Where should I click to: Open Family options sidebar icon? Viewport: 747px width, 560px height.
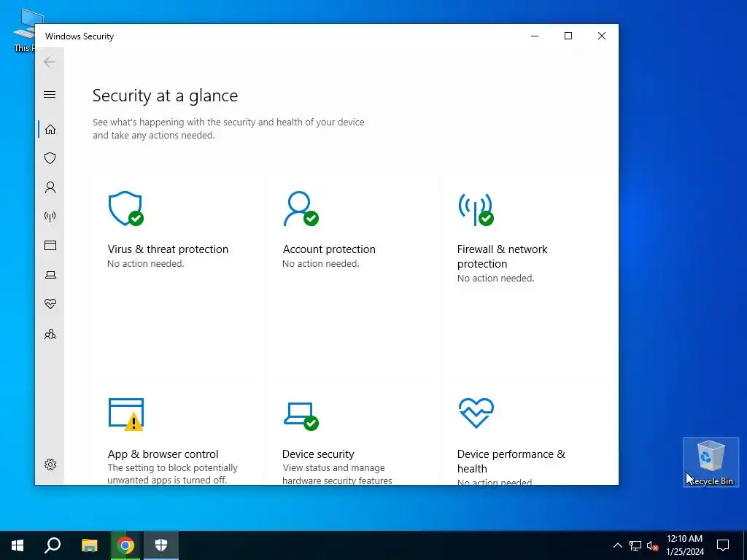pyautogui.click(x=50, y=334)
